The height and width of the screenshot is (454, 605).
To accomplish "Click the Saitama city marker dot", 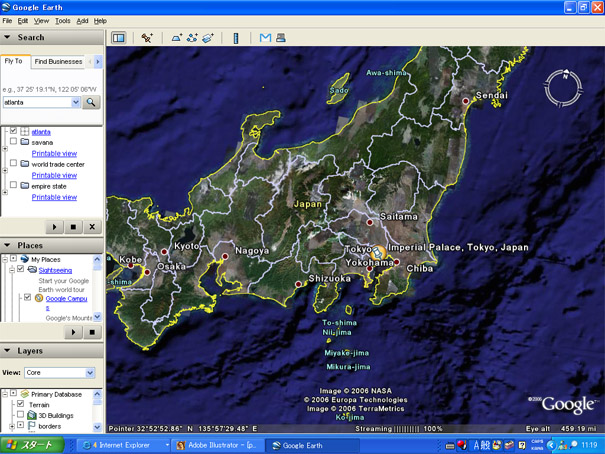I will [370, 223].
